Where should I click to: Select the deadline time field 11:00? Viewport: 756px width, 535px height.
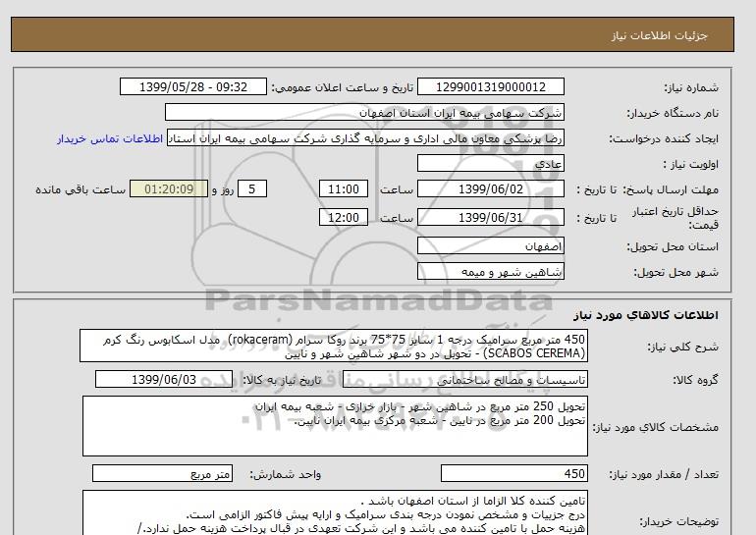(x=344, y=188)
